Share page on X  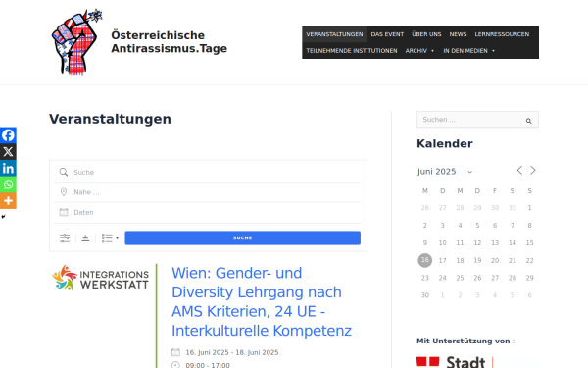click(8, 152)
